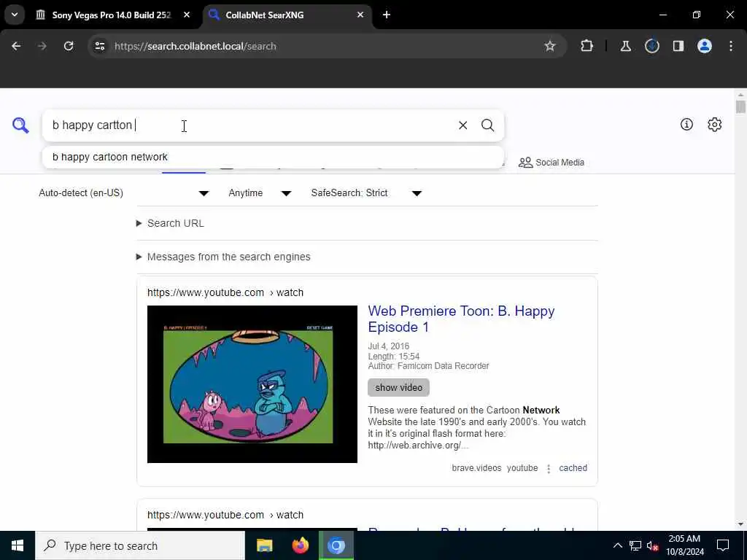Close the Sony Vegas Pro tab
The image size is (747, 560).
coord(187,15)
